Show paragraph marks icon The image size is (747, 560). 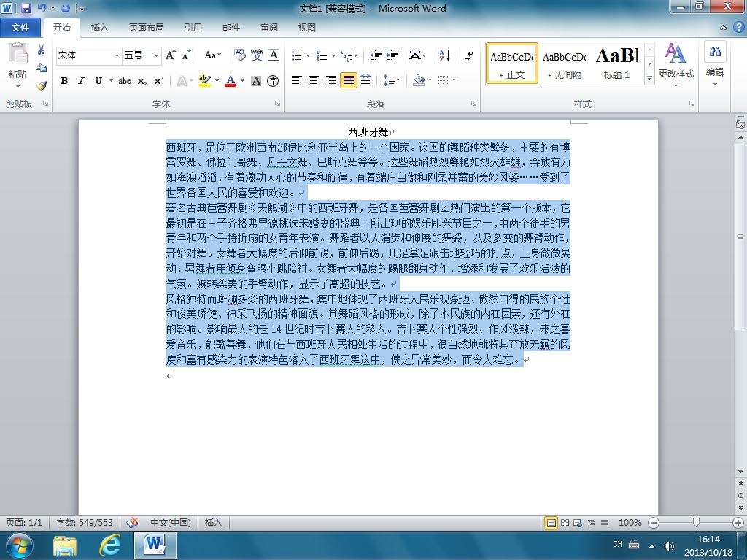click(x=469, y=55)
